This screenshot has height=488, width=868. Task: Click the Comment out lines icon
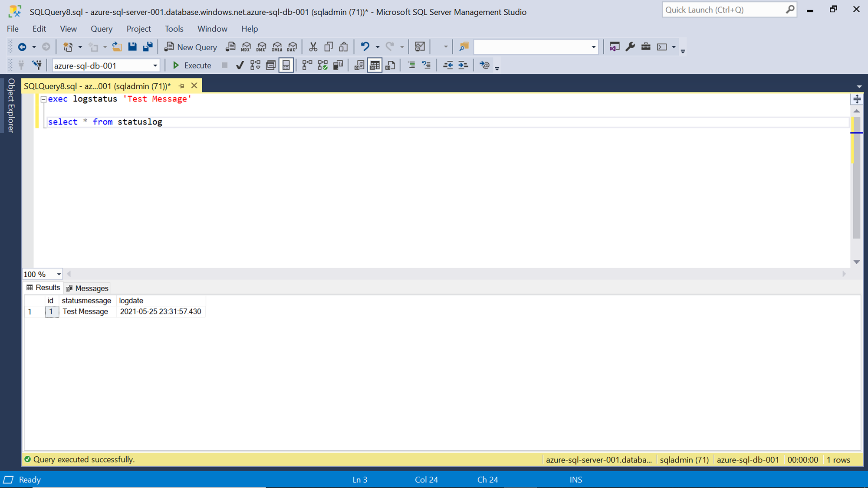(411, 66)
